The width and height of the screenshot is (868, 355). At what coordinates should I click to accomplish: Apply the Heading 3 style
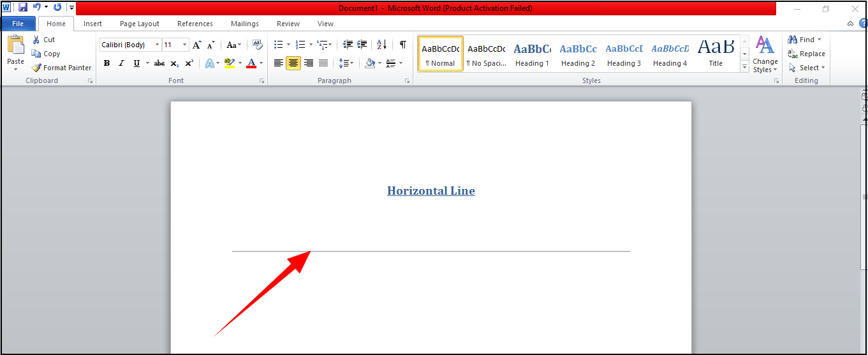coord(624,54)
